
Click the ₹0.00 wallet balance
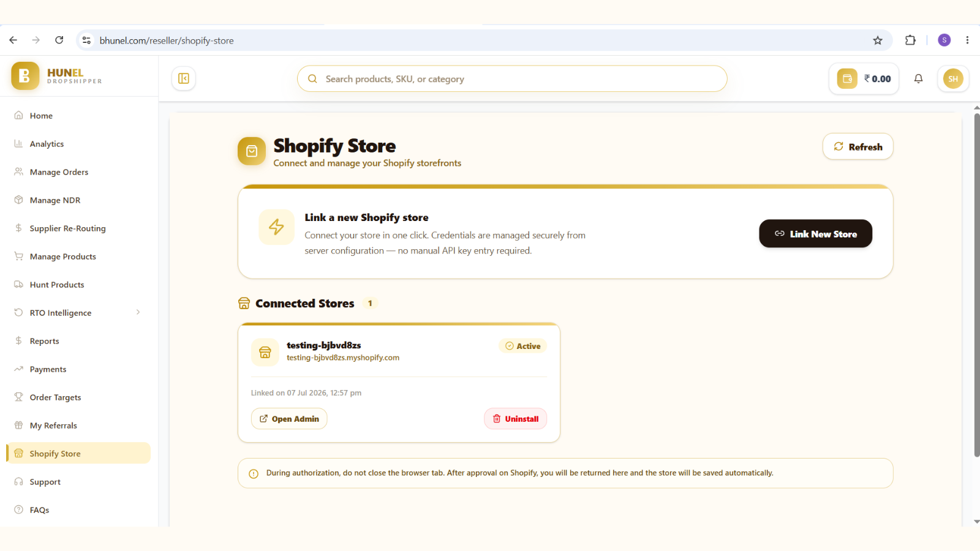[x=877, y=79]
